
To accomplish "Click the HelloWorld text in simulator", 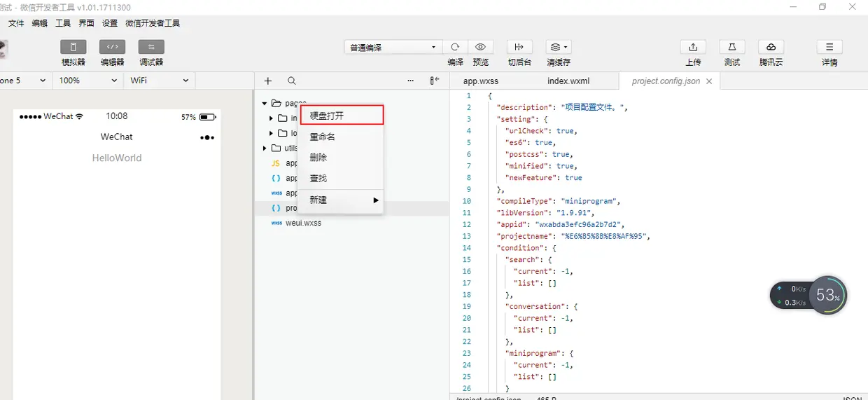I will click(x=117, y=158).
